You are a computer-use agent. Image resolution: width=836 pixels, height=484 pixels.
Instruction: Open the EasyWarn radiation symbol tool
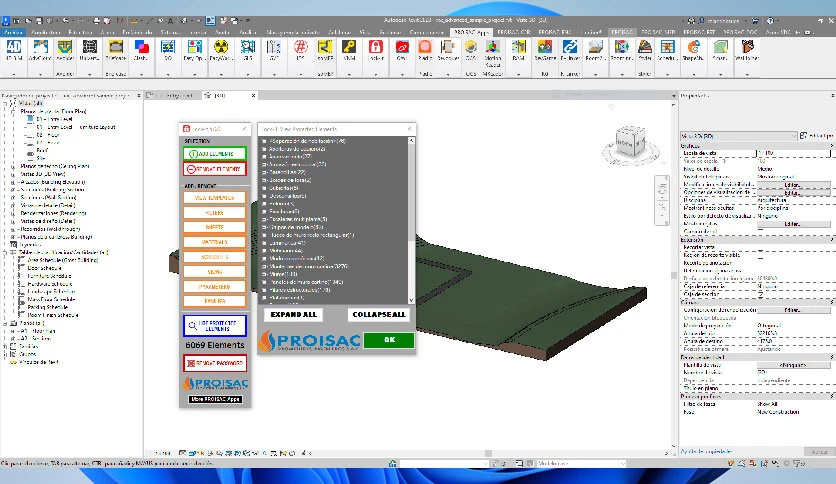[220, 50]
